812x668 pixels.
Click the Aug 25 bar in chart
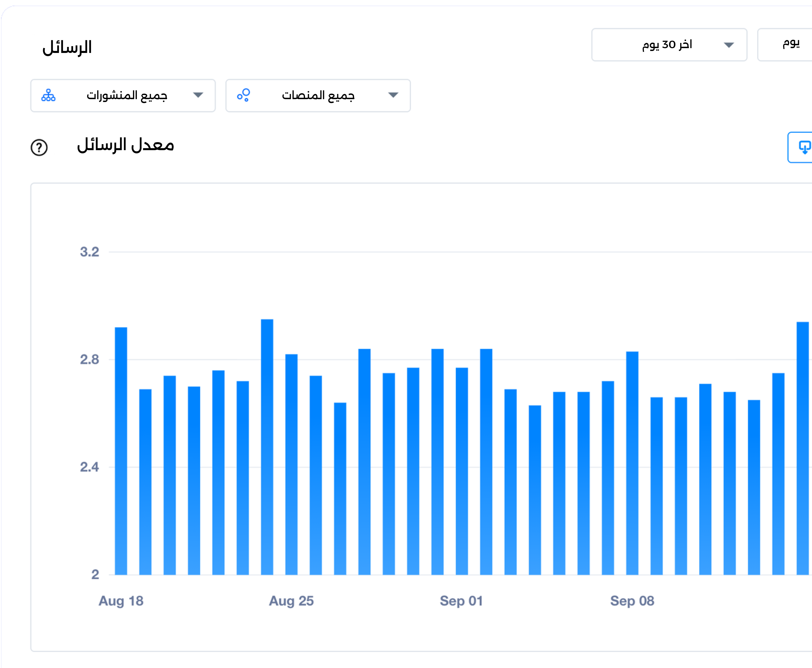(291, 462)
